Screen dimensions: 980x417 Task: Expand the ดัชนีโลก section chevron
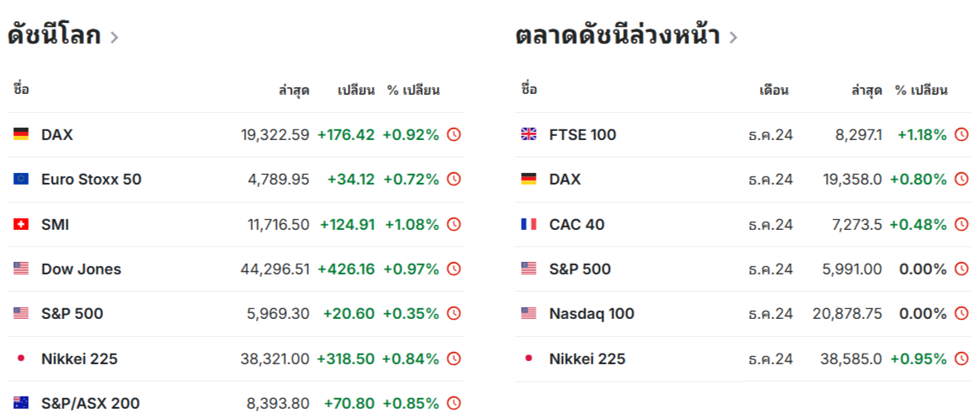click(x=114, y=38)
